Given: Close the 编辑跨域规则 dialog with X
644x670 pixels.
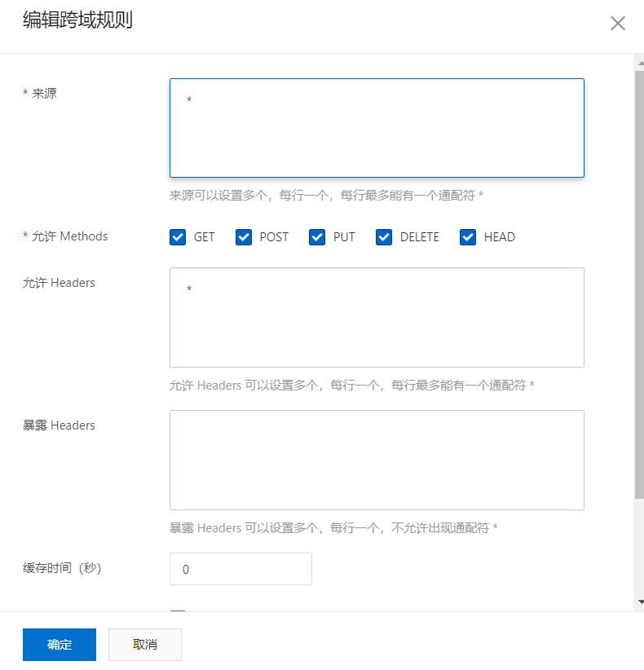Looking at the screenshot, I should tap(618, 23).
